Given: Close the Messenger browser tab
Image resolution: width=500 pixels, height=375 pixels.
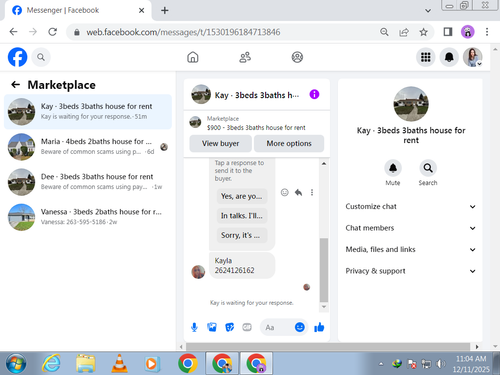Looking at the screenshot, I should (x=141, y=10).
